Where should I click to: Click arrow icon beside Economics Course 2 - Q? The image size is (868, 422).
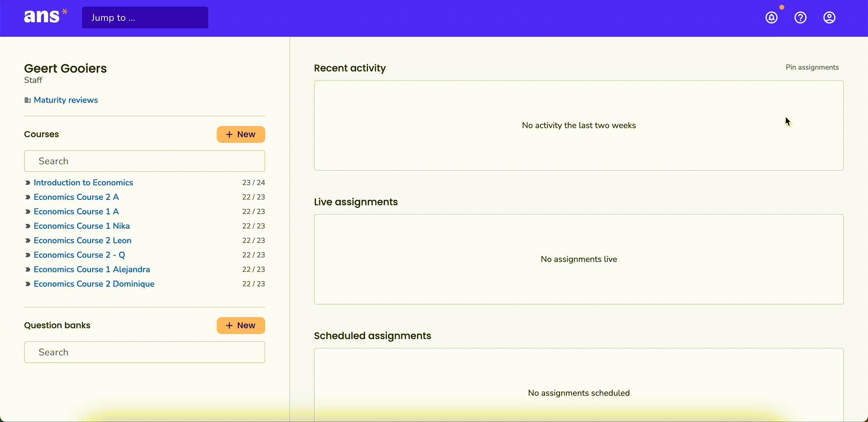28,255
